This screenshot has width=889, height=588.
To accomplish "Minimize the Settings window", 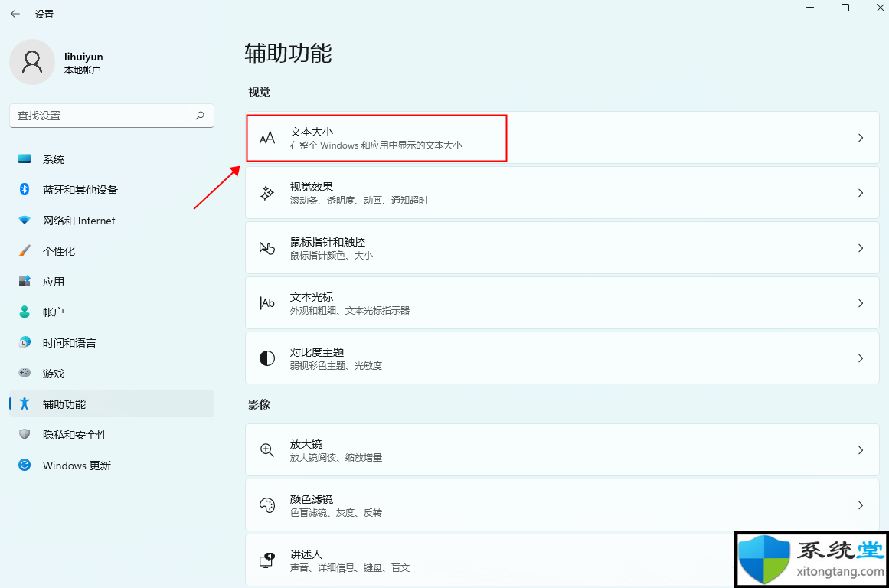I will (810, 8).
